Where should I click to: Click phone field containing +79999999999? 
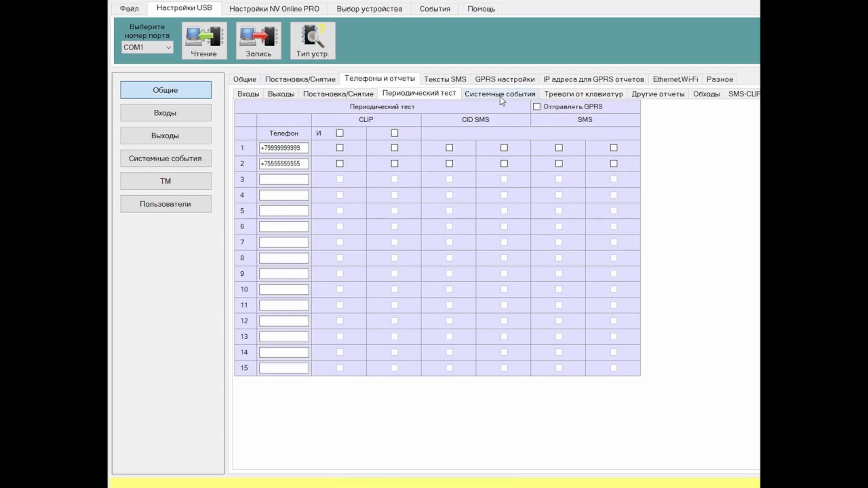pos(284,148)
